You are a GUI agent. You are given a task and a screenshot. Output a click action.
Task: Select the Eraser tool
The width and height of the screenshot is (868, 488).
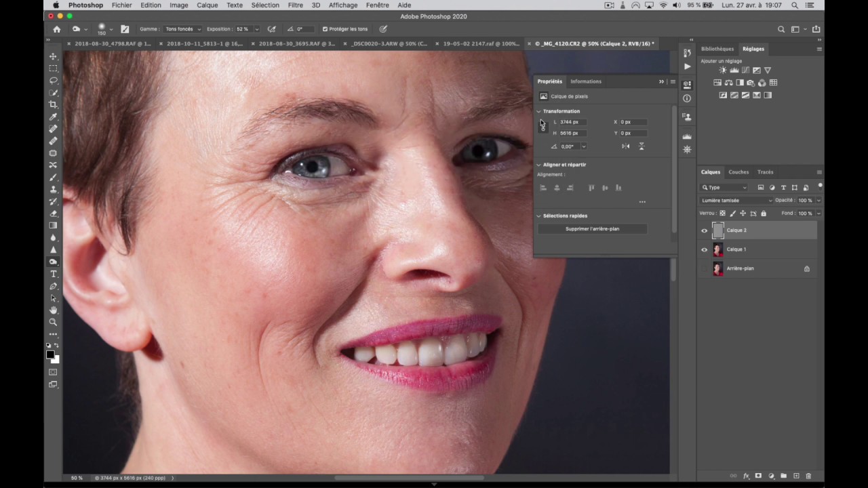[54, 213]
